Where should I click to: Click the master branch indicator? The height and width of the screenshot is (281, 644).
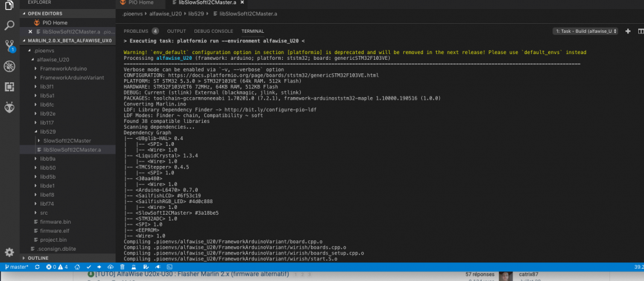17,267
